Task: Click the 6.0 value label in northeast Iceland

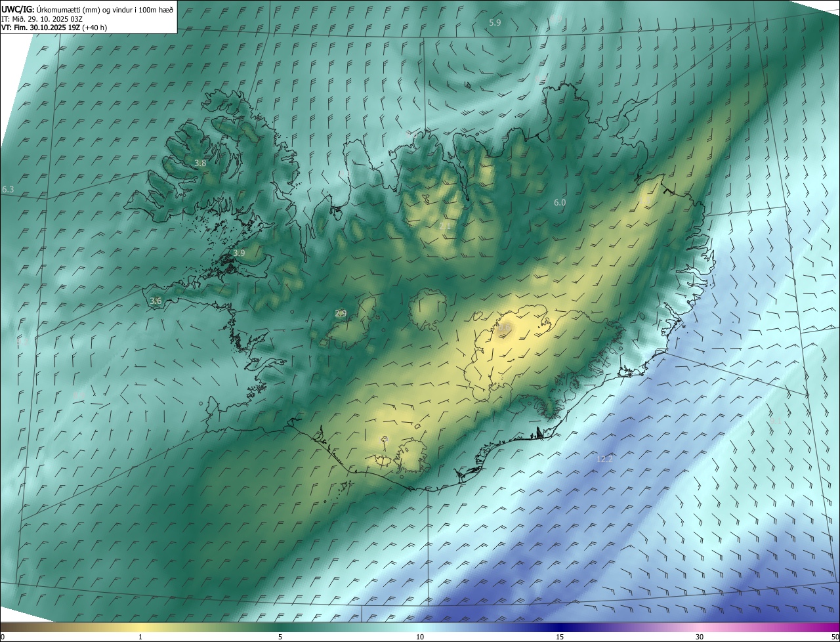Action: click(560, 203)
